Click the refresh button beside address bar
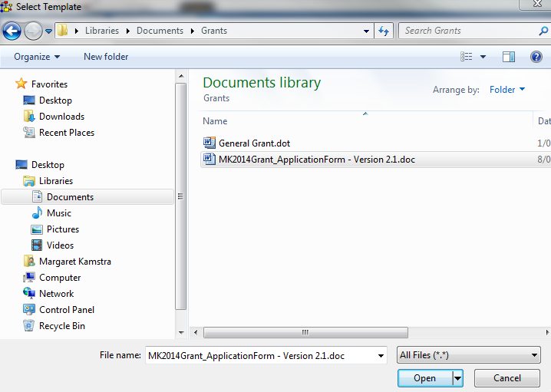551x392 pixels. tap(384, 31)
